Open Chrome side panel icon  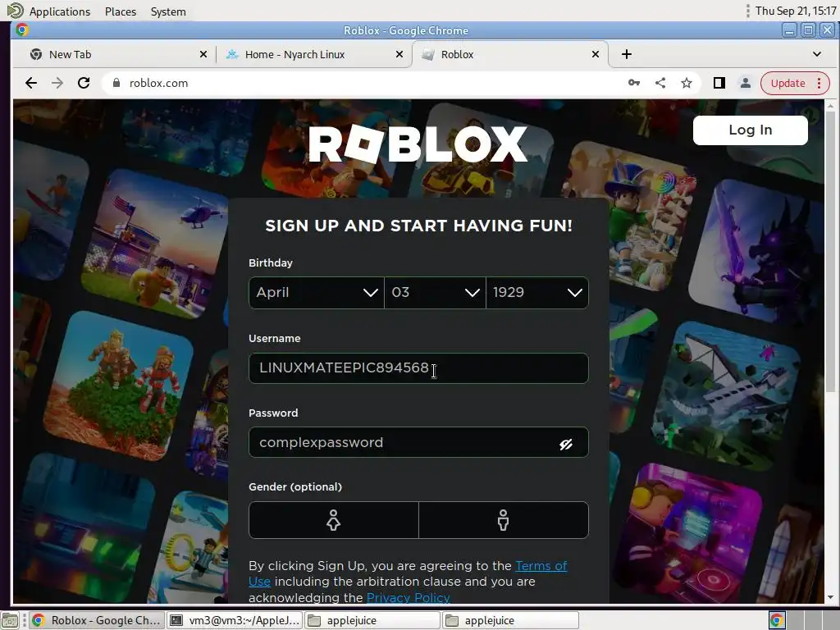click(x=719, y=83)
